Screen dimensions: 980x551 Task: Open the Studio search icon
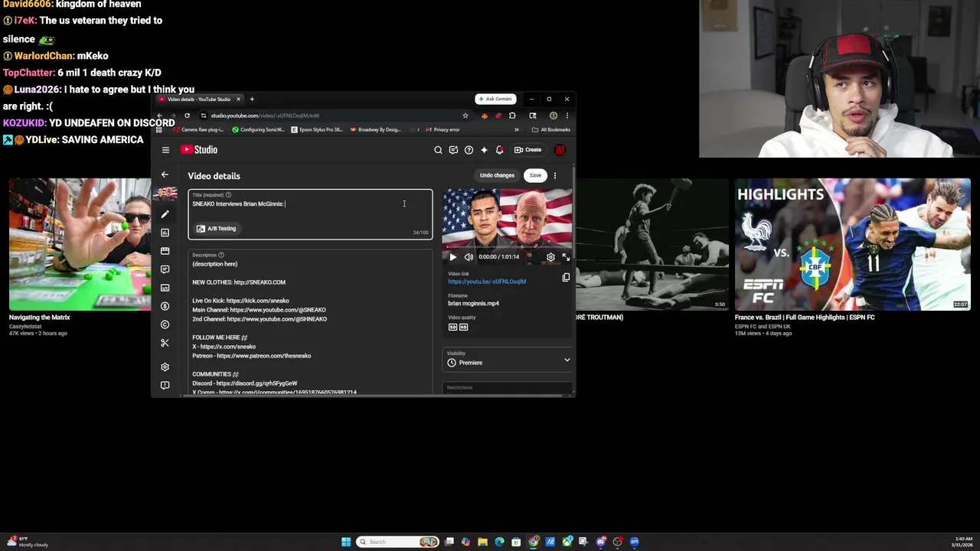(438, 150)
